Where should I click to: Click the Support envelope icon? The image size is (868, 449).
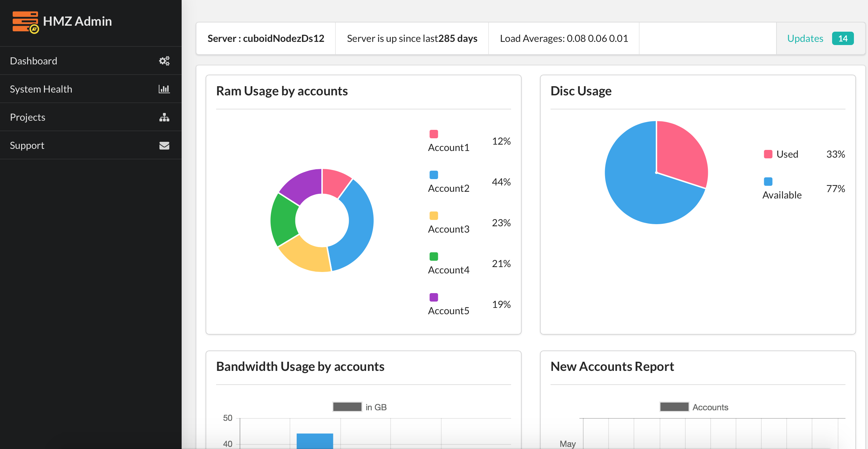click(164, 145)
